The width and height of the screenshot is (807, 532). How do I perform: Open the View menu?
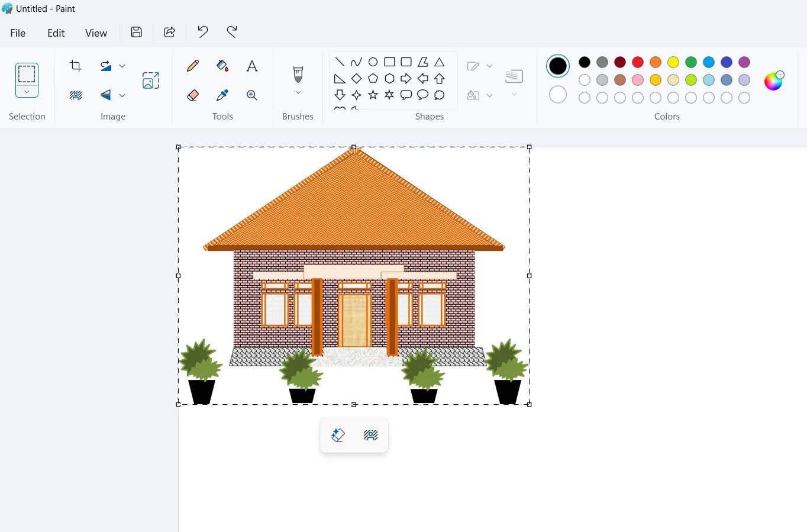tap(96, 33)
